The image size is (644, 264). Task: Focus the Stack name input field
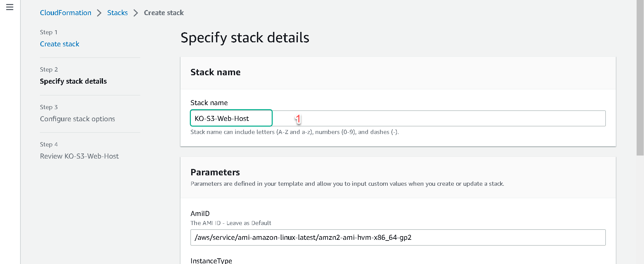(398, 118)
